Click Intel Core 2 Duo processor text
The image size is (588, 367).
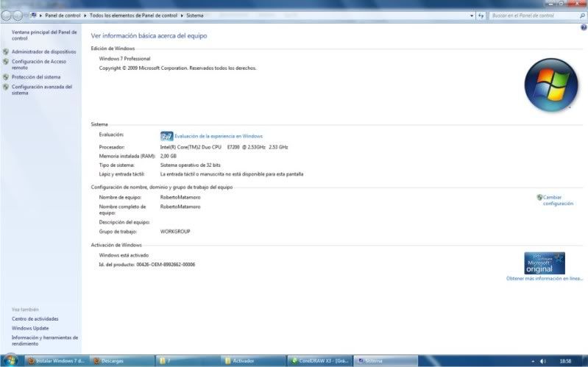(x=224, y=147)
